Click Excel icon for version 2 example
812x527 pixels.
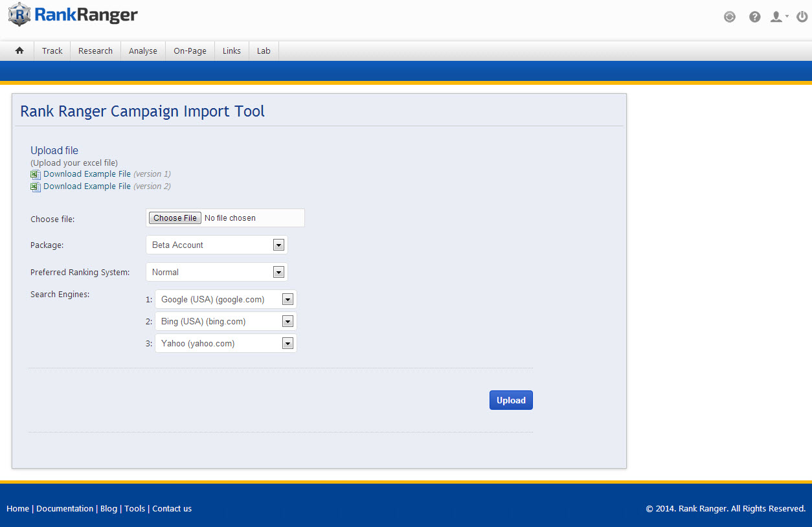(x=36, y=187)
